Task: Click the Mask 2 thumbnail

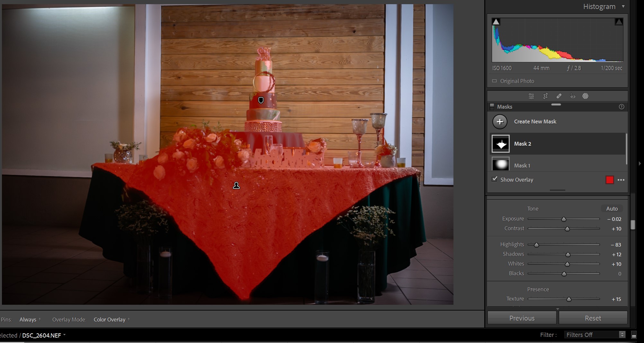Action: coord(500,143)
